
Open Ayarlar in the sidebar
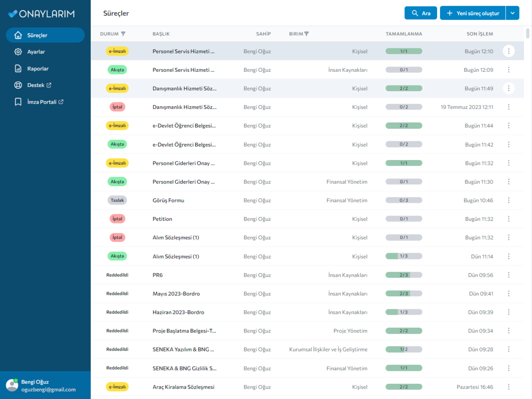click(x=36, y=52)
